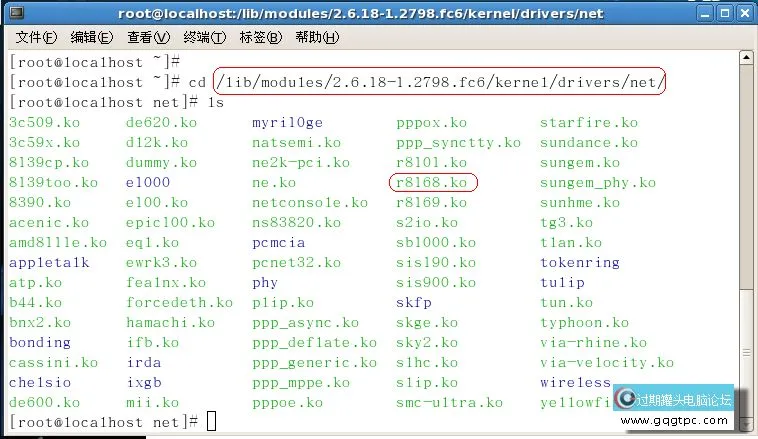
Task: Click the terminal window icon in title bar
Action: (x=16, y=13)
